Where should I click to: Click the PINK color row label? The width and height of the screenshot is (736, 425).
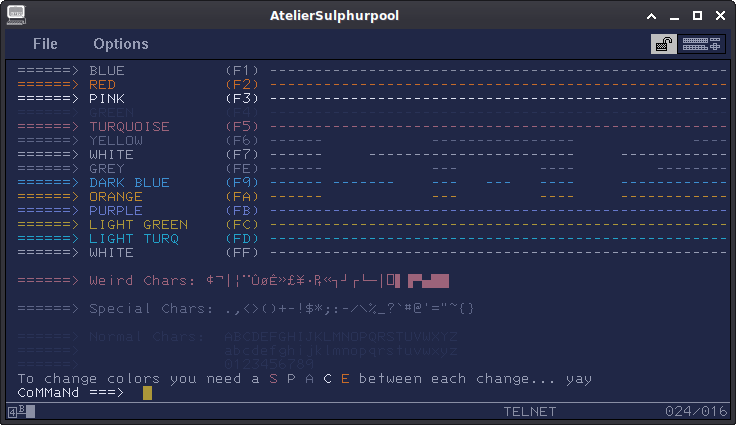tap(107, 99)
